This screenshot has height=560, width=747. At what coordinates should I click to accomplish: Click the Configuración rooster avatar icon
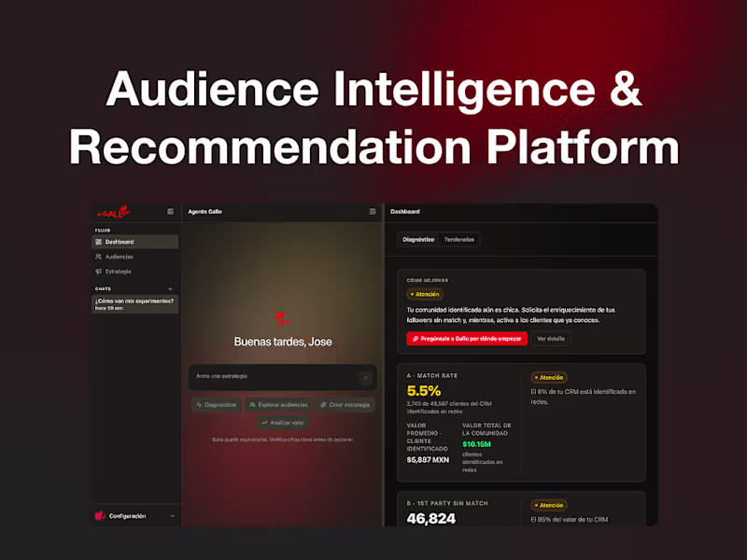coord(100,516)
